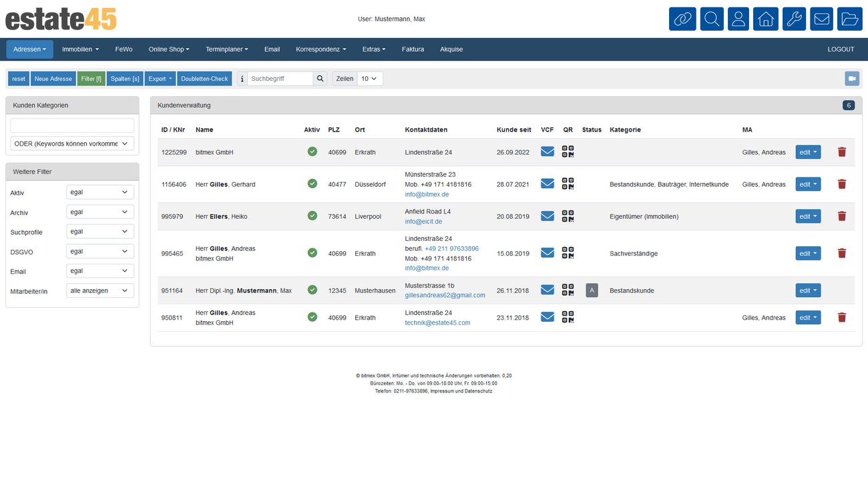Screen dimensions: 868x488
Task: Download VCF card for Ellers, Heiko
Action: point(548,216)
